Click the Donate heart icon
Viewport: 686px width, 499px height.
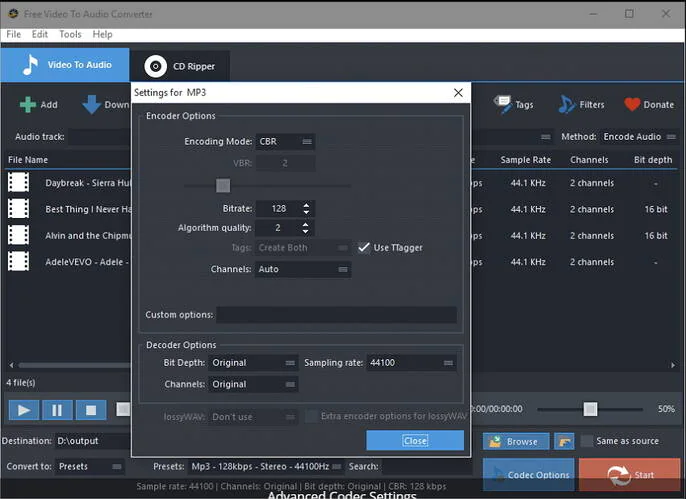coord(632,104)
